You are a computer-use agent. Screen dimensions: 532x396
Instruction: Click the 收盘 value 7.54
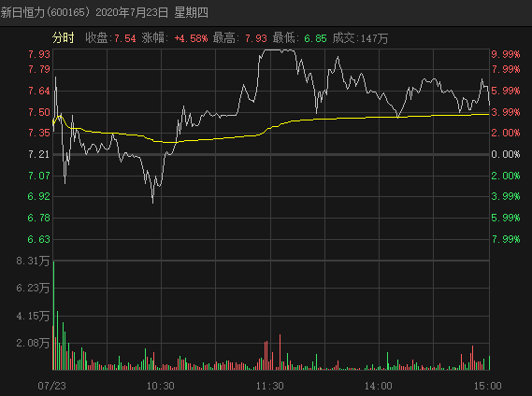point(125,38)
